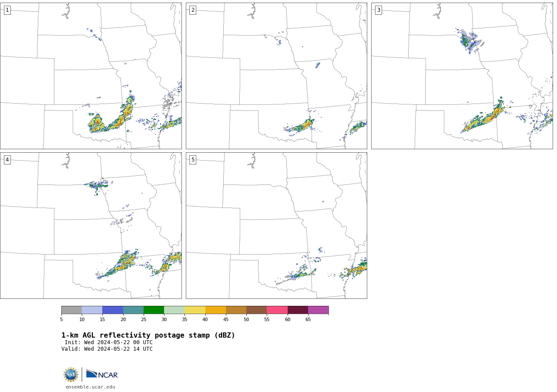Click the blue 15-20 dBZ swatch
557x392 pixels.
[x=113, y=310]
